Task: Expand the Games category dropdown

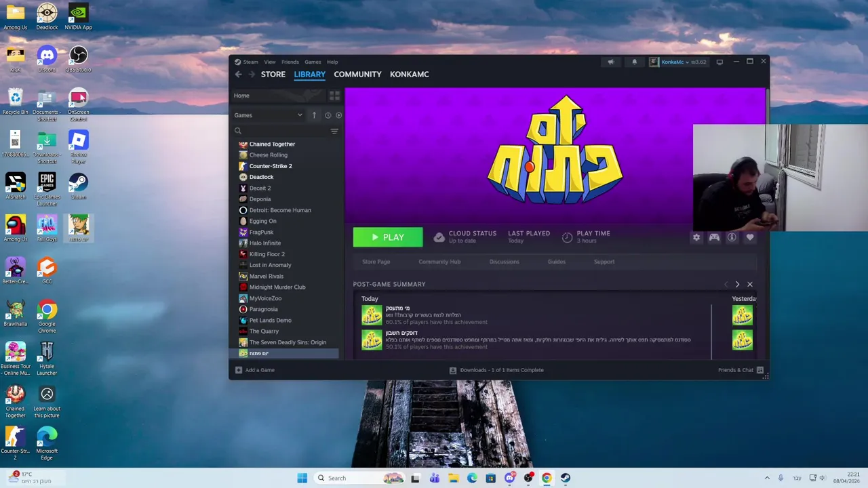Action: [x=300, y=115]
